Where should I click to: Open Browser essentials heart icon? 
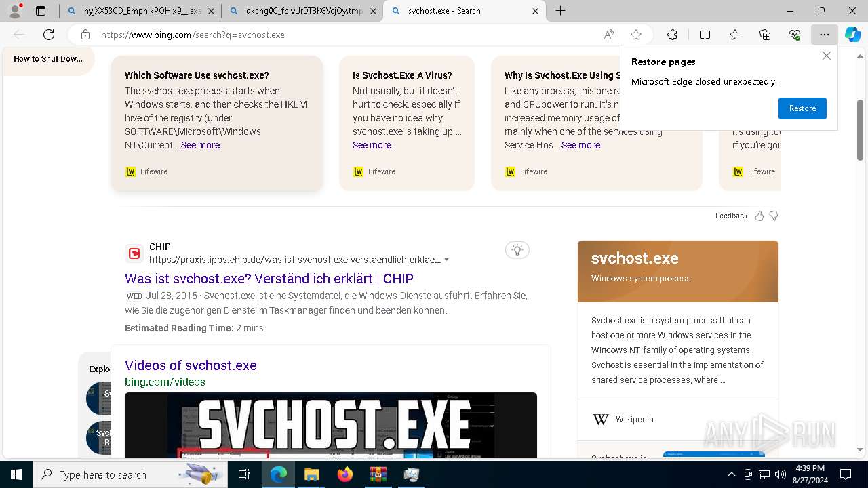click(x=795, y=35)
